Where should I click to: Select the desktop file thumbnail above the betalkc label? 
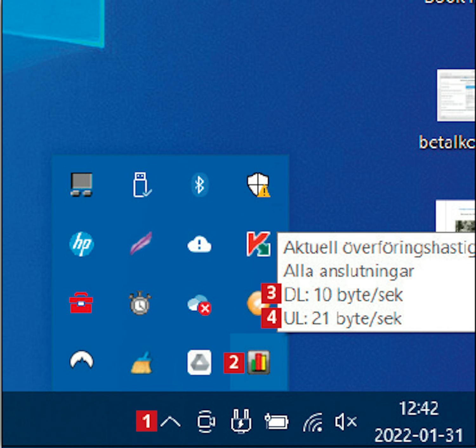coord(456,95)
